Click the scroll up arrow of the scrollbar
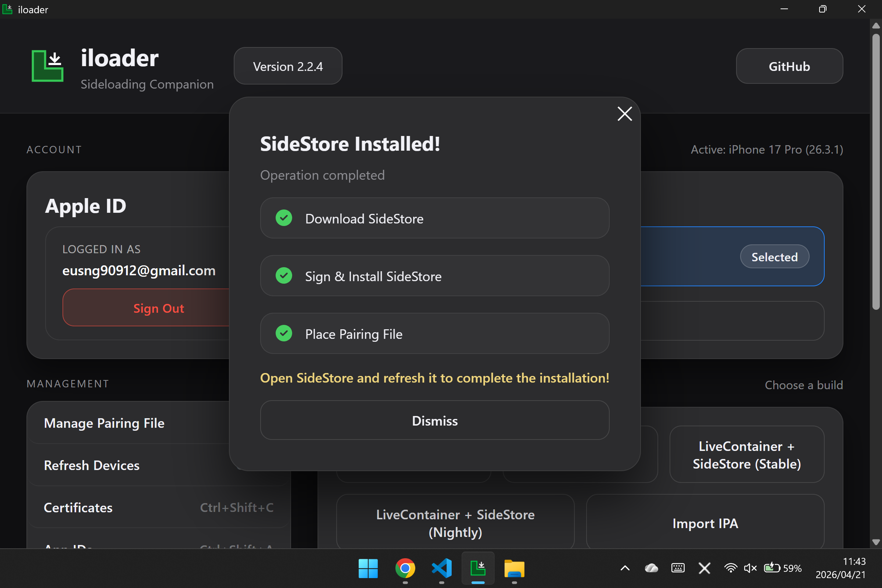The image size is (882, 588). (x=876, y=26)
